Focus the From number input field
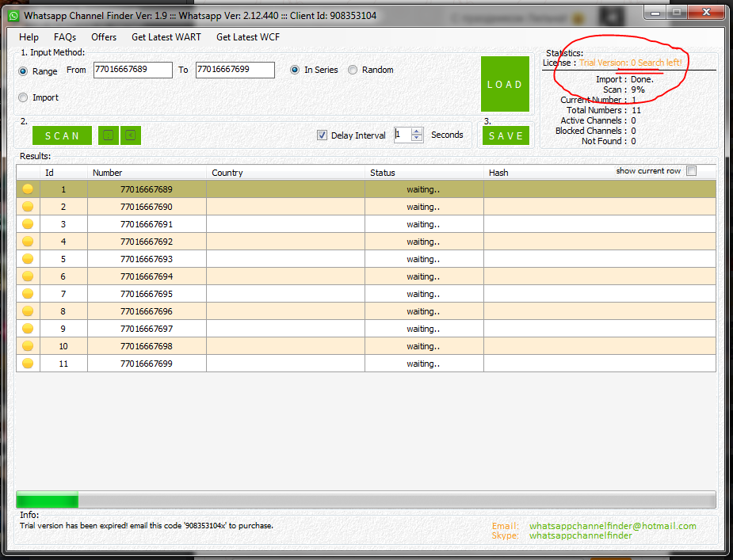This screenshot has height=560, width=733. pyautogui.click(x=133, y=70)
